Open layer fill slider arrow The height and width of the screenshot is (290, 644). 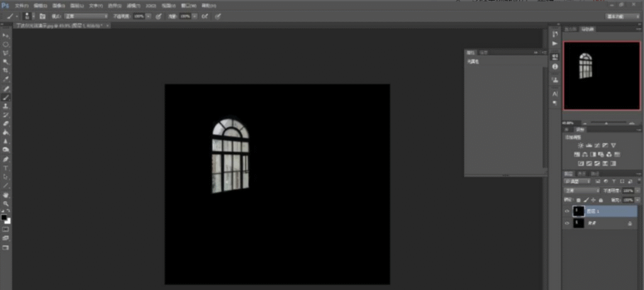637,200
